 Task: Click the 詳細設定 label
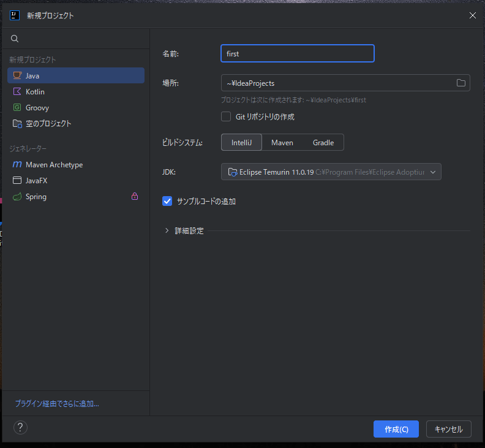(189, 230)
